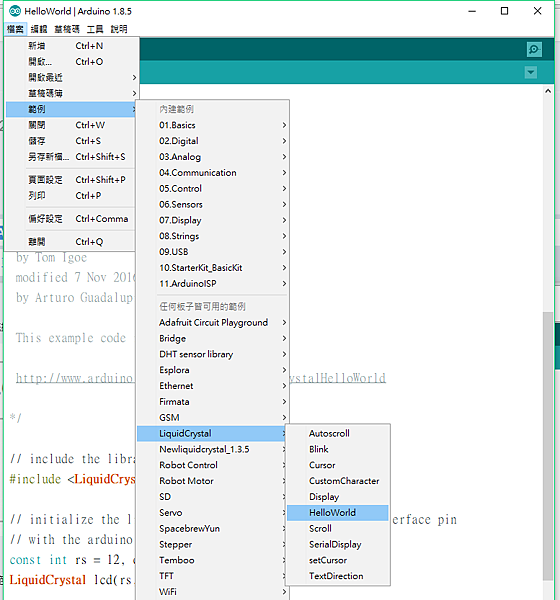Choose 關閉 Ctrl+W item
The width and height of the screenshot is (560, 600).
71,125
